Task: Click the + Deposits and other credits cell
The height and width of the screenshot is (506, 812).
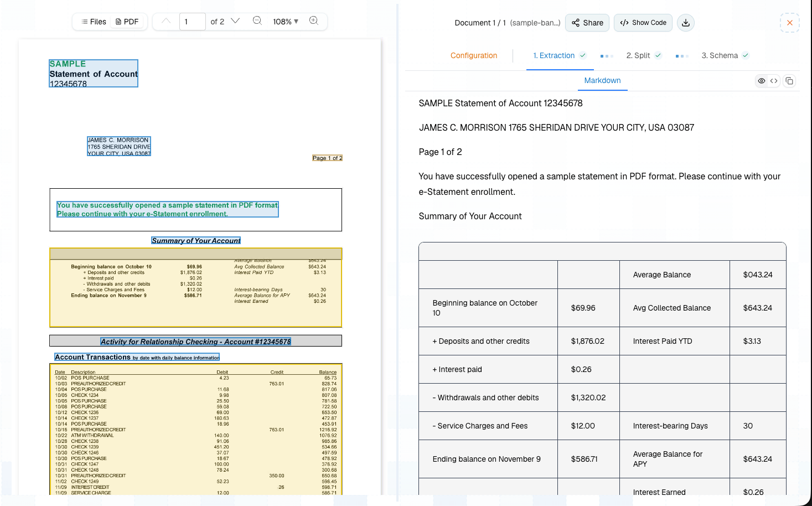Action: [x=488, y=341]
